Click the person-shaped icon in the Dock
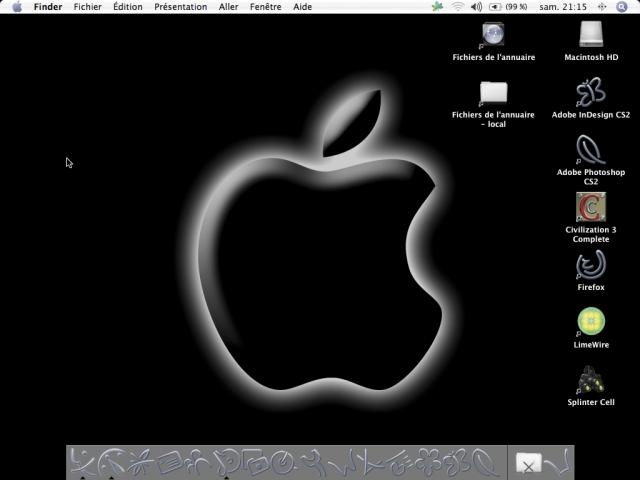 [198, 463]
